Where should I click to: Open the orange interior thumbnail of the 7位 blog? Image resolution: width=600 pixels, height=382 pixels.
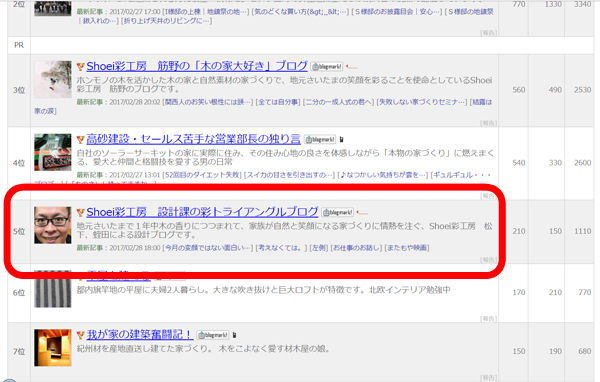click(x=52, y=348)
